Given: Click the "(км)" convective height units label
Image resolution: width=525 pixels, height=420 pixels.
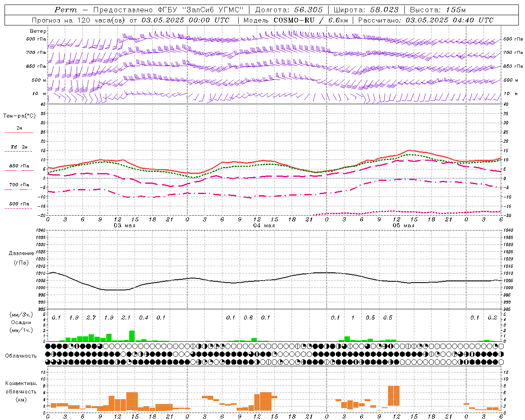Looking at the screenshot, I should click(21, 399).
